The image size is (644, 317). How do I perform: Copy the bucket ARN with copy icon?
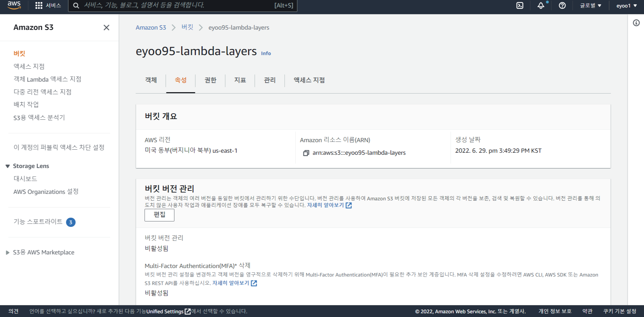click(306, 153)
